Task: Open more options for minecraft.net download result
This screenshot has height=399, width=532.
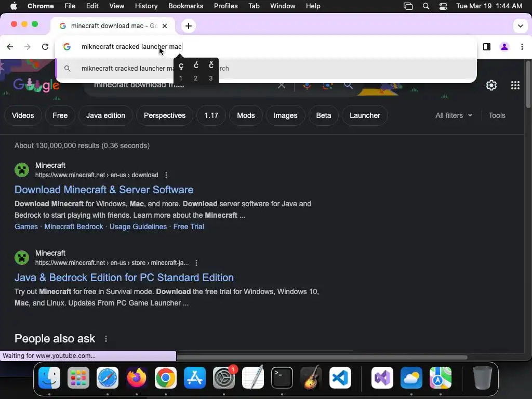Action: (166, 175)
